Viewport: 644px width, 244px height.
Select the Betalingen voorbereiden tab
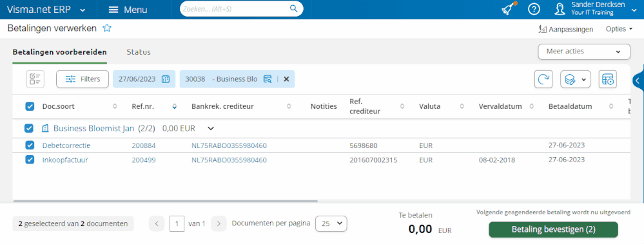pyautogui.click(x=59, y=52)
